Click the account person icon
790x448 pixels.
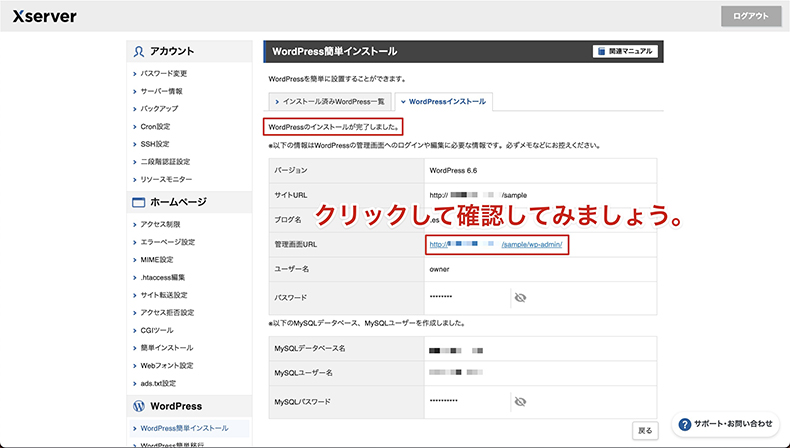[139, 51]
